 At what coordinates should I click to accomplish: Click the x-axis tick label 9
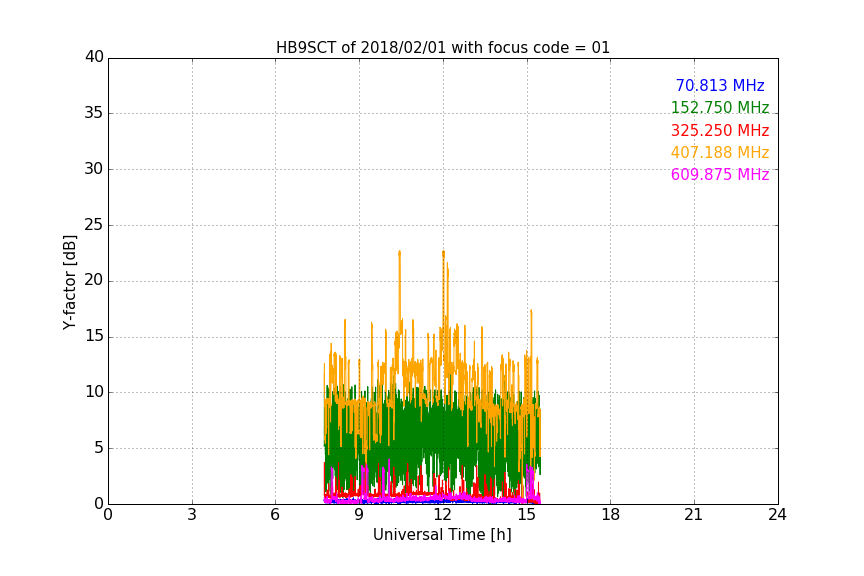[x=359, y=515]
